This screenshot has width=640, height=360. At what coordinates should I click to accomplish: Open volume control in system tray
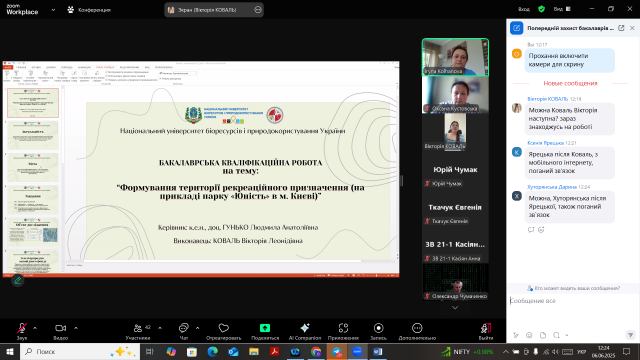(x=555, y=351)
